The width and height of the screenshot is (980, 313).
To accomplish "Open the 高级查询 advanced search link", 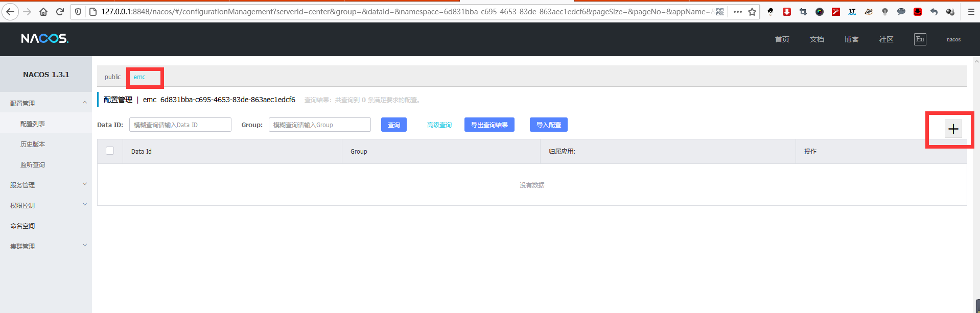I will pos(439,125).
